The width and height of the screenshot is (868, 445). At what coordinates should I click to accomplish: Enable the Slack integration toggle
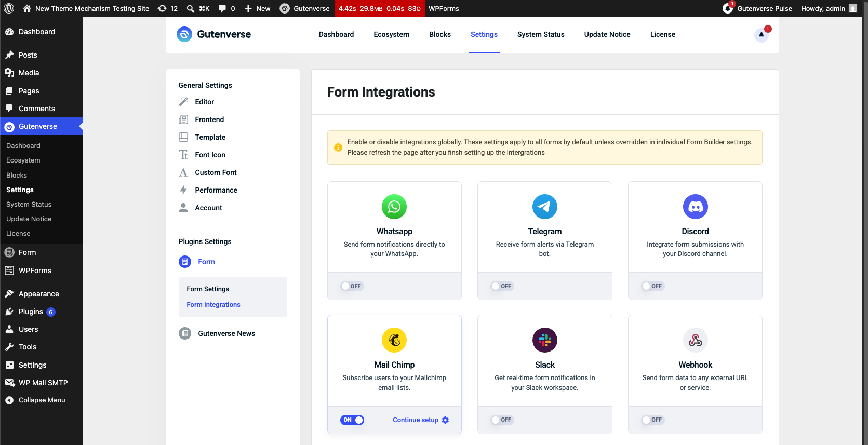pyautogui.click(x=502, y=420)
